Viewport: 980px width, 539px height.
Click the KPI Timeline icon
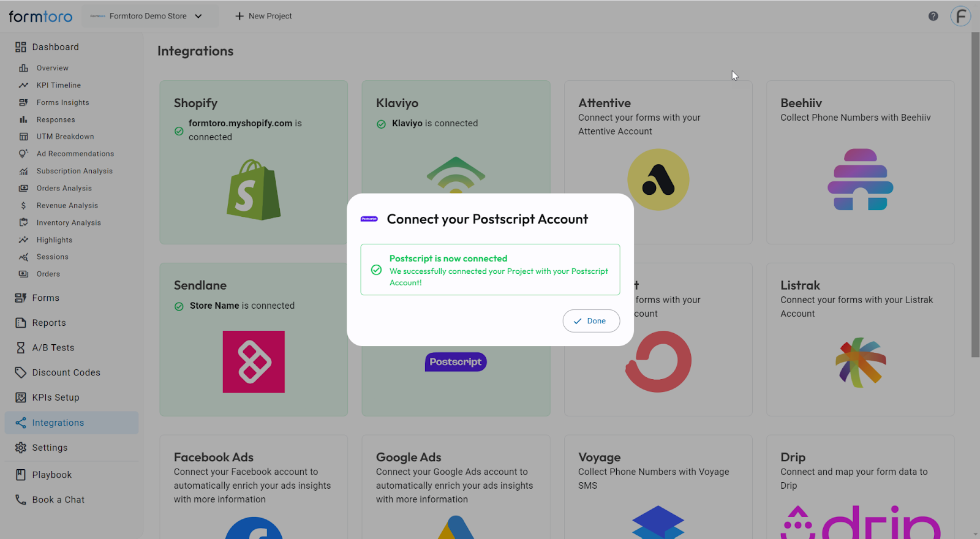(23, 85)
